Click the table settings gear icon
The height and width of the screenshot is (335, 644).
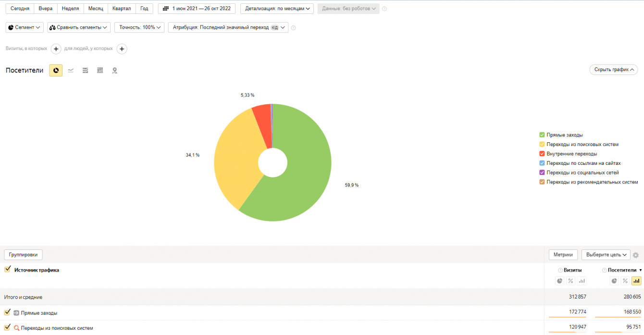(x=636, y=255)
